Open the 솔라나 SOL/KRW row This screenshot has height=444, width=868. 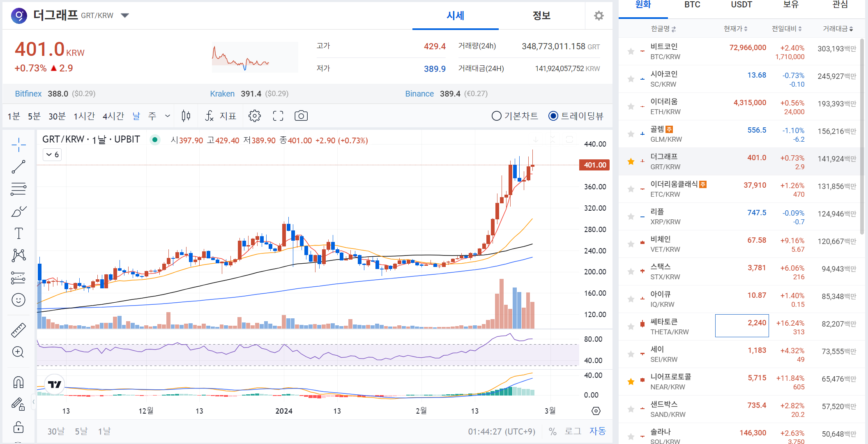739,434
